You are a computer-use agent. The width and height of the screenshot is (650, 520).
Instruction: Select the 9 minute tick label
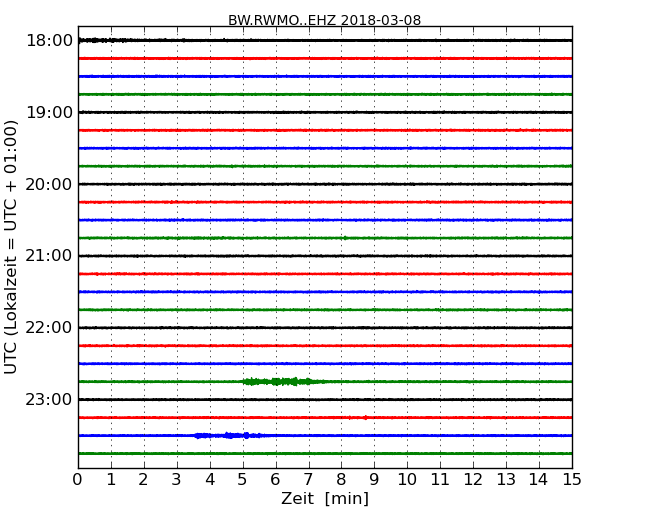(x=374, y=479)
